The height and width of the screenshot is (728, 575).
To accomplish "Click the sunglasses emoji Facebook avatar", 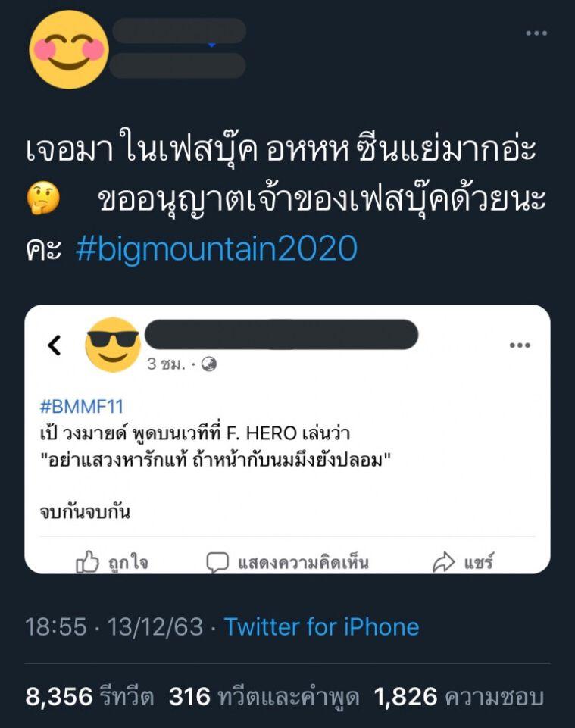I will [113, 345].
